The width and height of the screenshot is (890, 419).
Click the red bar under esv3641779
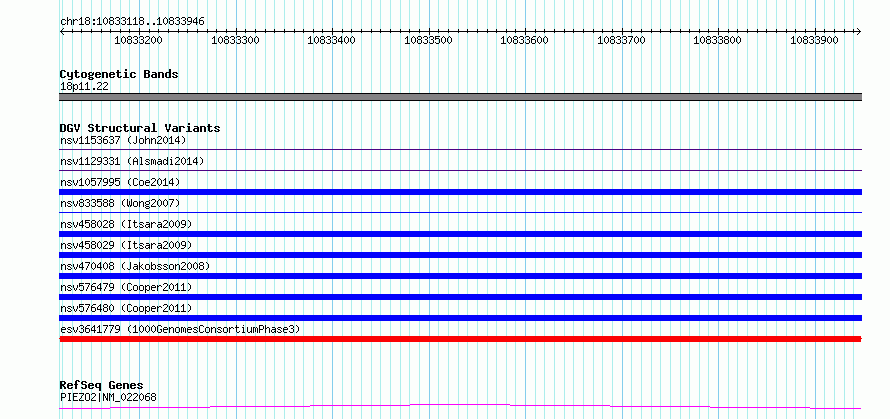(x=460, y=339)
